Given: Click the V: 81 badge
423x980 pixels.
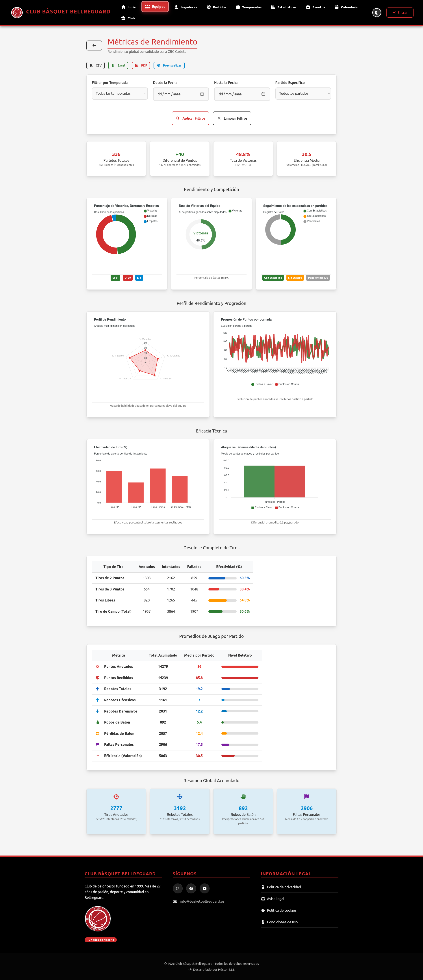Looking at the screenshot, I should [115, 278].
